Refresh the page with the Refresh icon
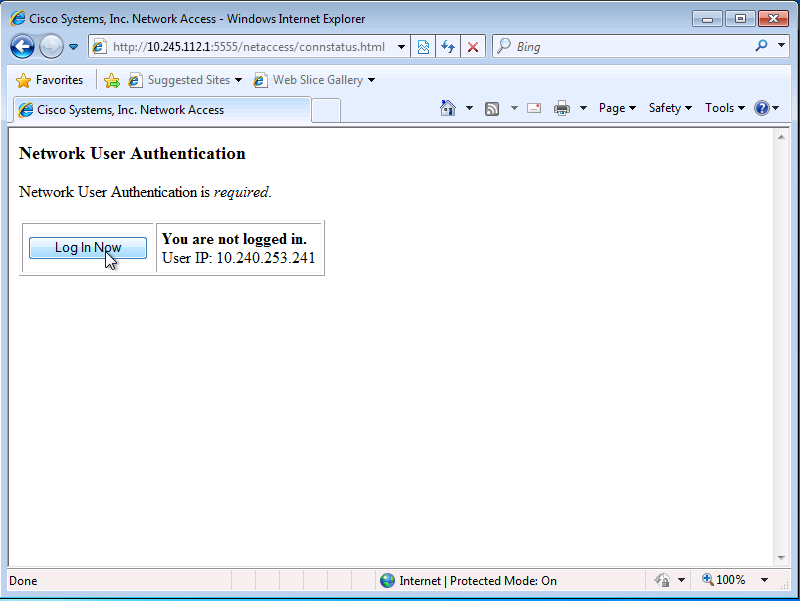 point(448,47)
